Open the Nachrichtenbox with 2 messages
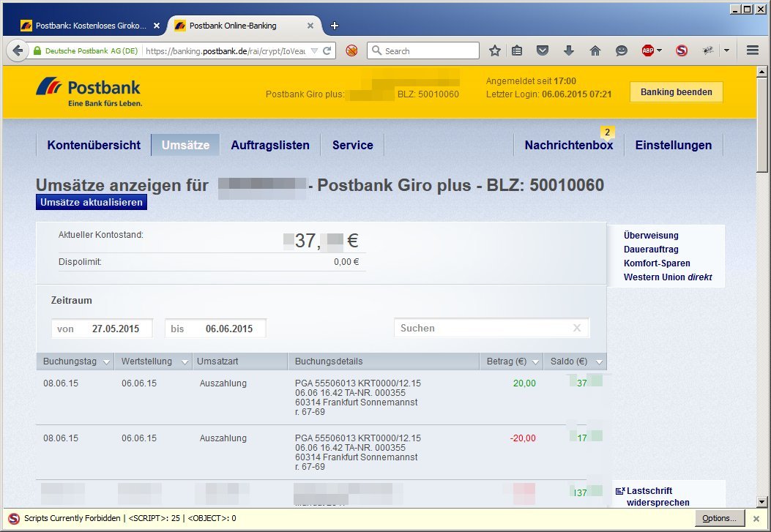This screenshot has height=532, width=771. [x=569, y=145]
